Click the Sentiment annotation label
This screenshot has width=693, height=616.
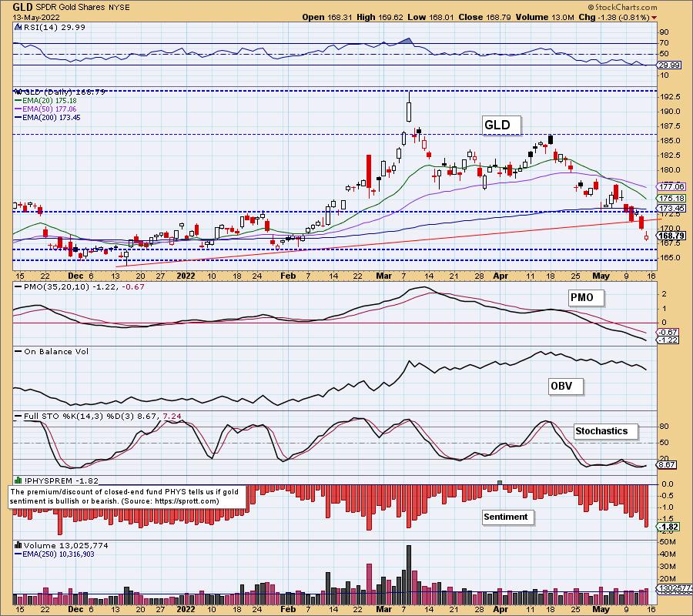tap(506, 517)
